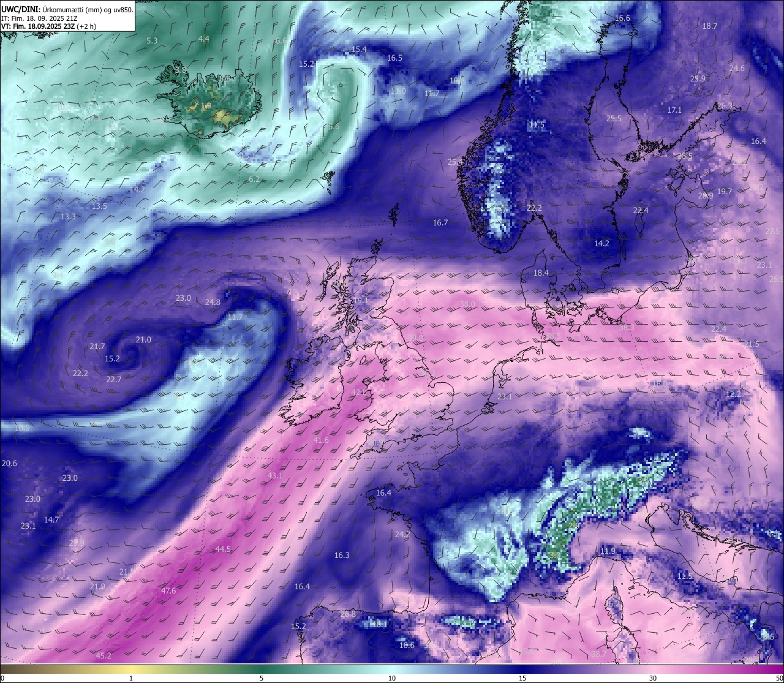Click the 21.0 value near the vortex
The height and width of the screenshot is (683, 784).
pos(143,339)
